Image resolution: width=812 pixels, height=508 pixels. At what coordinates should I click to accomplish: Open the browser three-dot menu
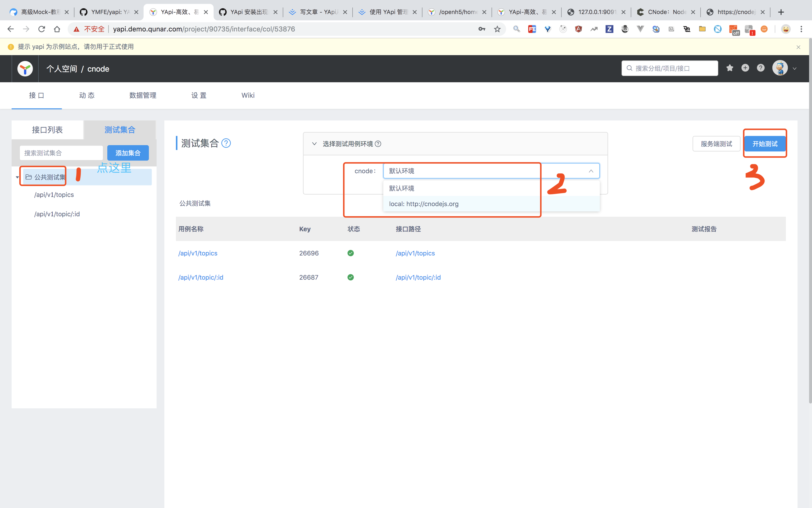click(801, 29)
